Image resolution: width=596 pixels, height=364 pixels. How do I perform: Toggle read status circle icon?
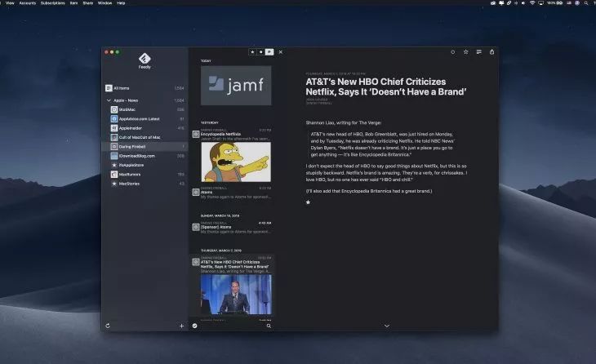(x=452, y=52)
